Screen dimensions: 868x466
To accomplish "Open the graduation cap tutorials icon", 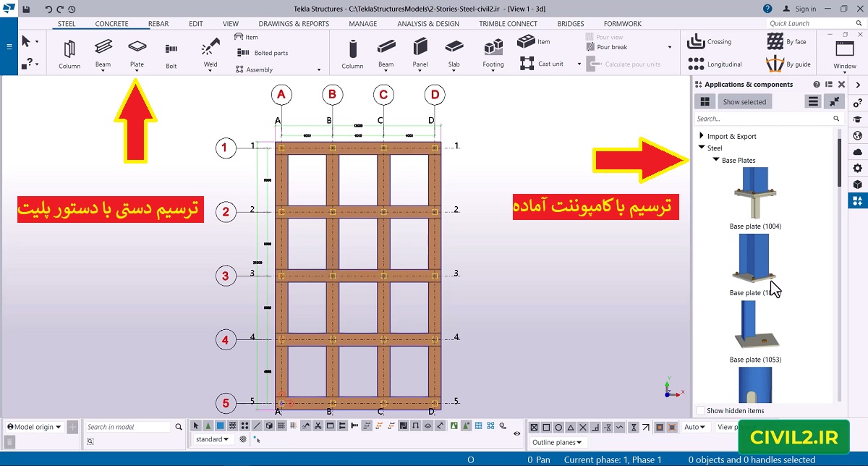I will click(858, 119).
